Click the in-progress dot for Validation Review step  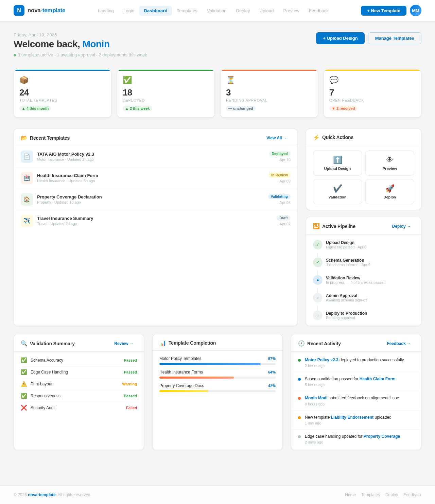pyautogui.click(x=318, y=280)
